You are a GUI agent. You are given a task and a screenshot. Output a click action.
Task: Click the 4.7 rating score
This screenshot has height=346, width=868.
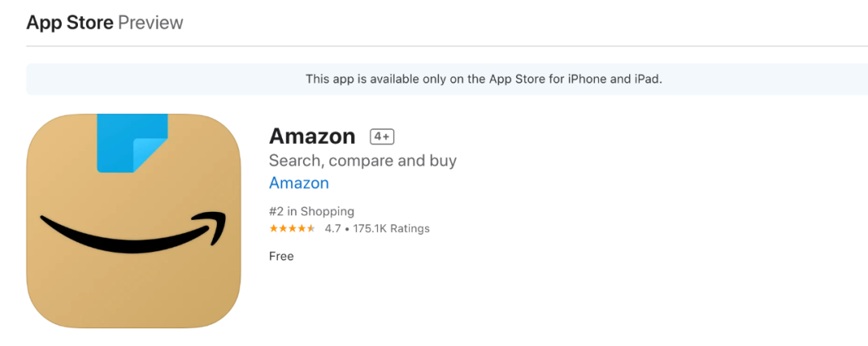click(333, 229)
